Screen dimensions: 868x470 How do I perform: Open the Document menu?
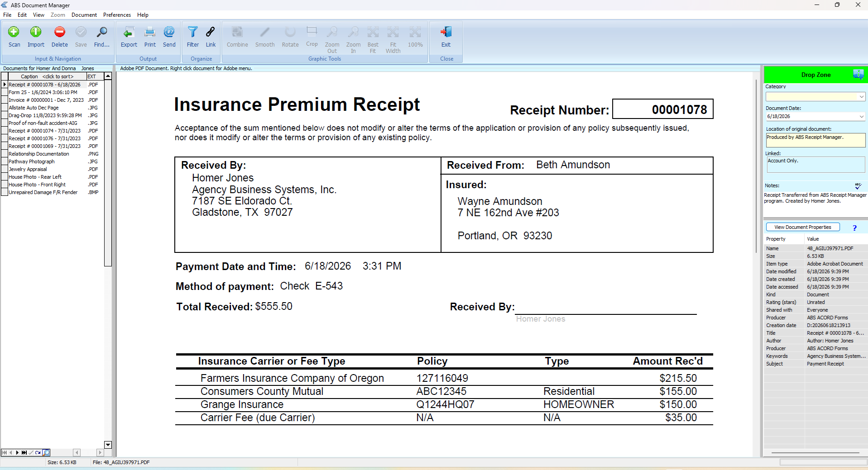(x=84, y=15)
